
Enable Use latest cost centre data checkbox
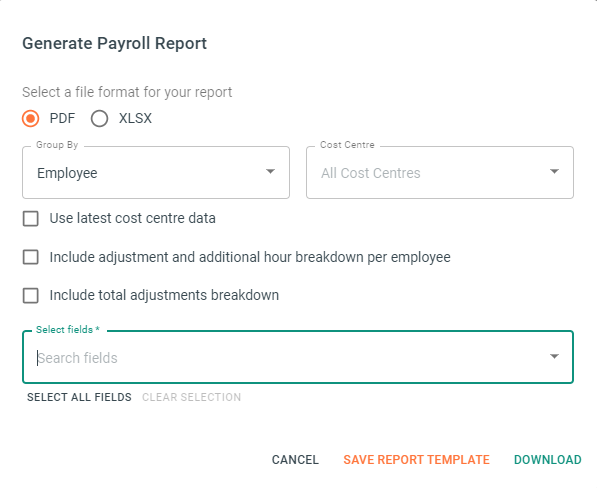point(30,219)
